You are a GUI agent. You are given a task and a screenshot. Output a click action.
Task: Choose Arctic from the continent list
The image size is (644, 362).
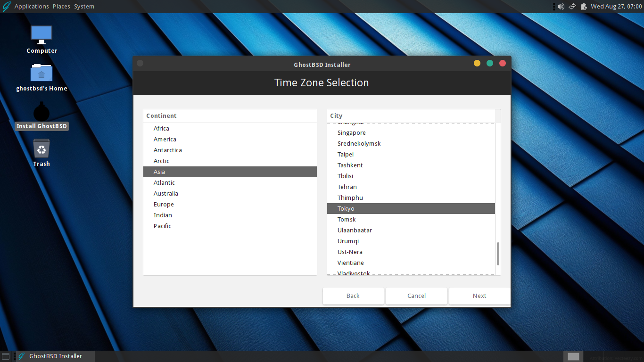click(x=230, y=161)
